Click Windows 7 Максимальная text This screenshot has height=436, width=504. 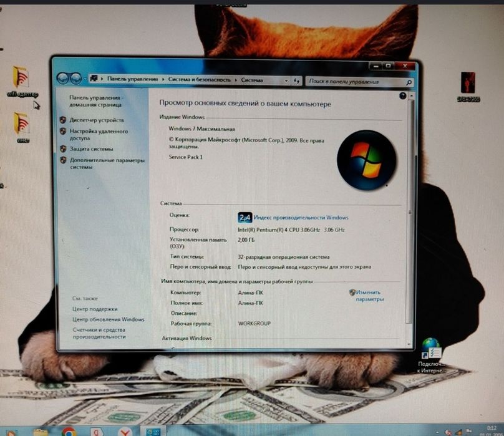(x=201, y=129)
